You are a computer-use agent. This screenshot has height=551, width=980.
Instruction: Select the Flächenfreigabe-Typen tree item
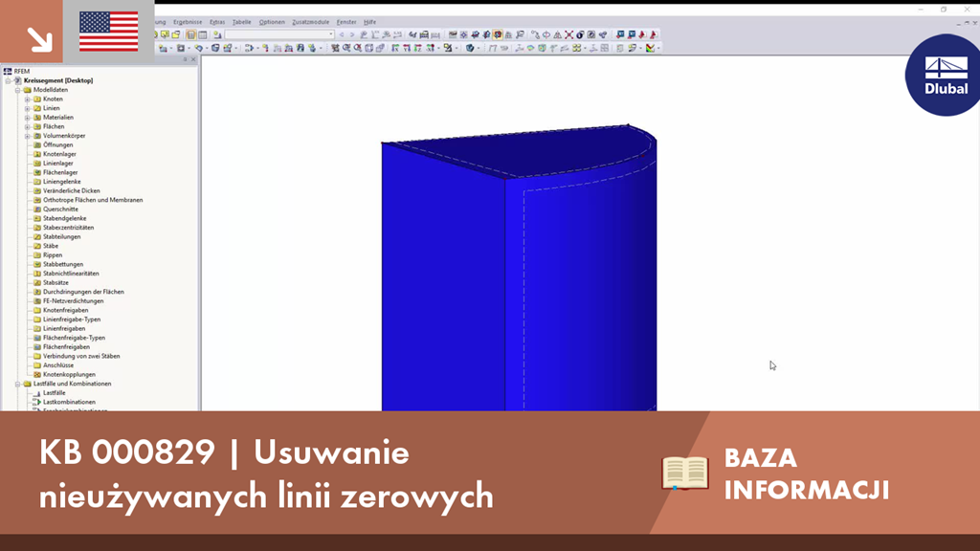point(74,338)
